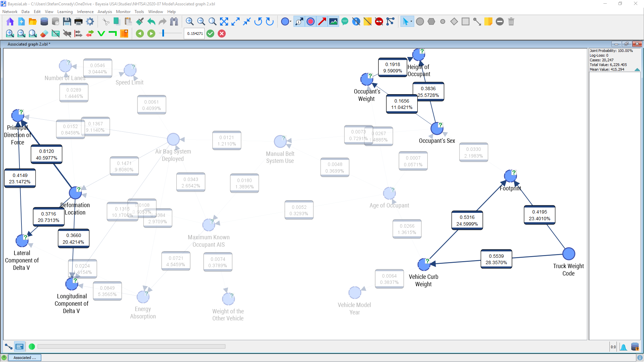Toggle arc comment display with red arrow
This screenshot has height=362, width=644.
coord(322,22)
